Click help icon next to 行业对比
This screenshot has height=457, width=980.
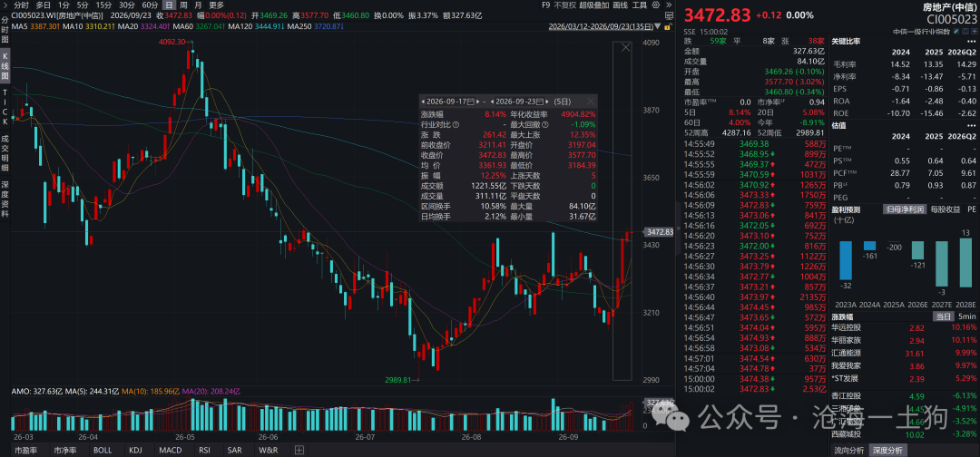pos(456,124)
